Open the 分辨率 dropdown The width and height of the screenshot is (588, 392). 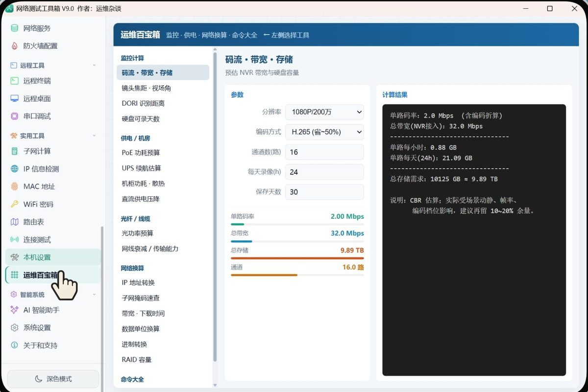tap(324, 112)
